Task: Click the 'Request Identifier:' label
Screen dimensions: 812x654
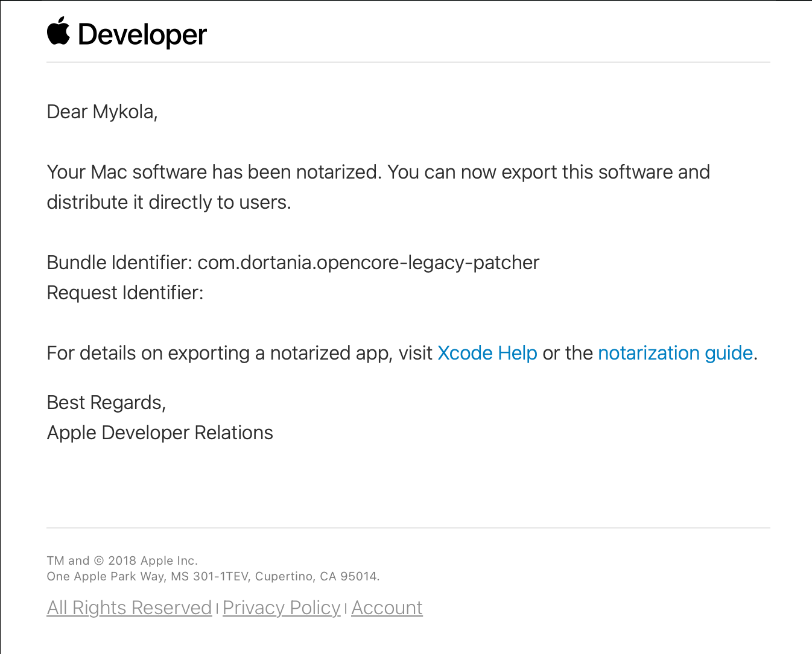Action: tap(125, 293)
